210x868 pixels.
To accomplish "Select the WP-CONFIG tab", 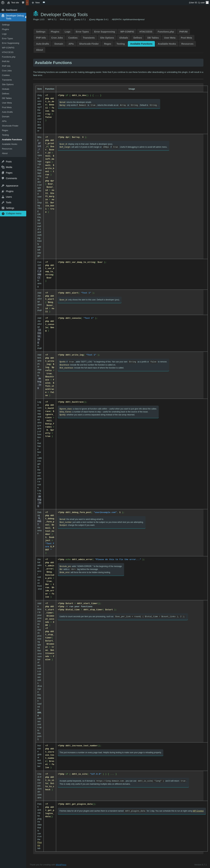I will 127,32.
